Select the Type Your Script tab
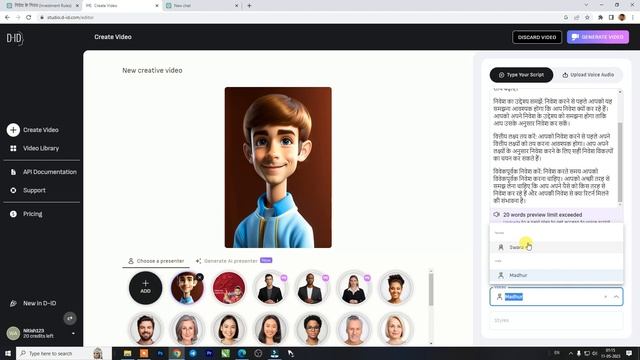The height and width of the screenshot is (360, 640). click(521, 75)
